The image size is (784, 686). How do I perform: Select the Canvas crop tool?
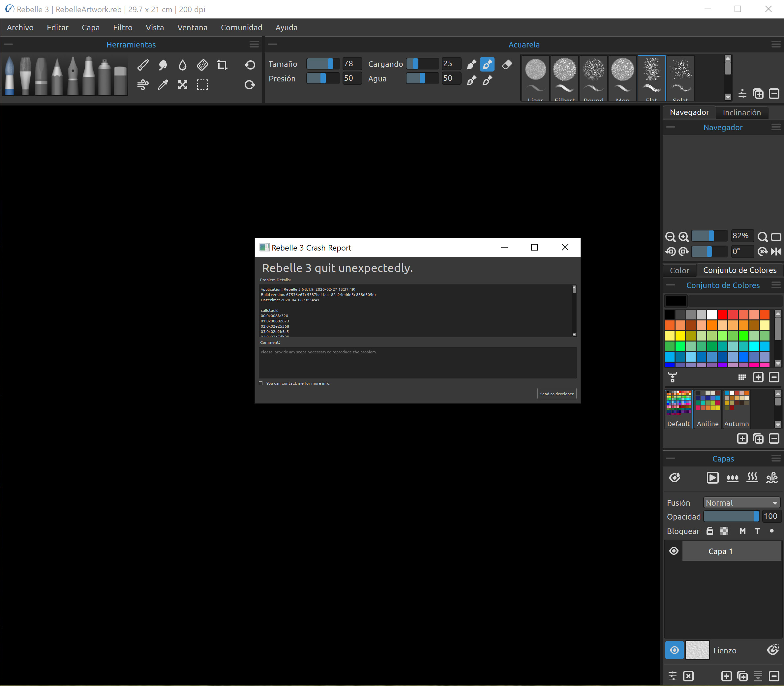click(x=223, y=65)
